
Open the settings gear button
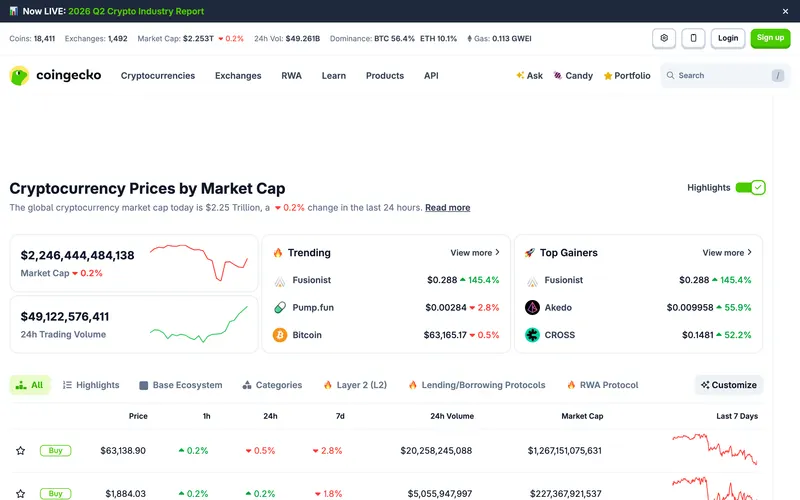[x=664, y=38]
